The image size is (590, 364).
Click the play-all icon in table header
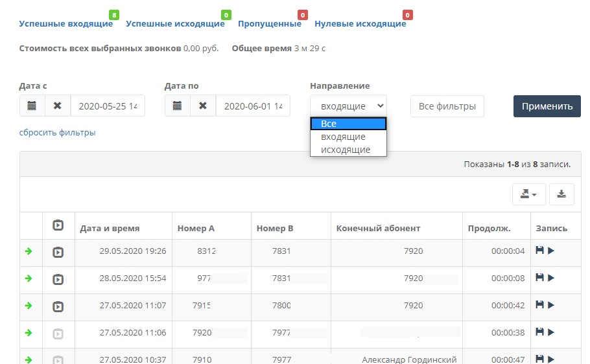click(x=58, y=225)
